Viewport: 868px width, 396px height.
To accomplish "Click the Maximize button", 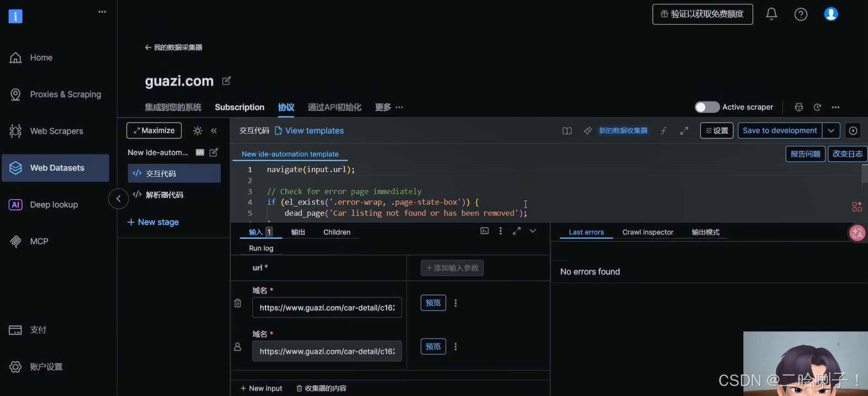I will (x=154, y=131).
